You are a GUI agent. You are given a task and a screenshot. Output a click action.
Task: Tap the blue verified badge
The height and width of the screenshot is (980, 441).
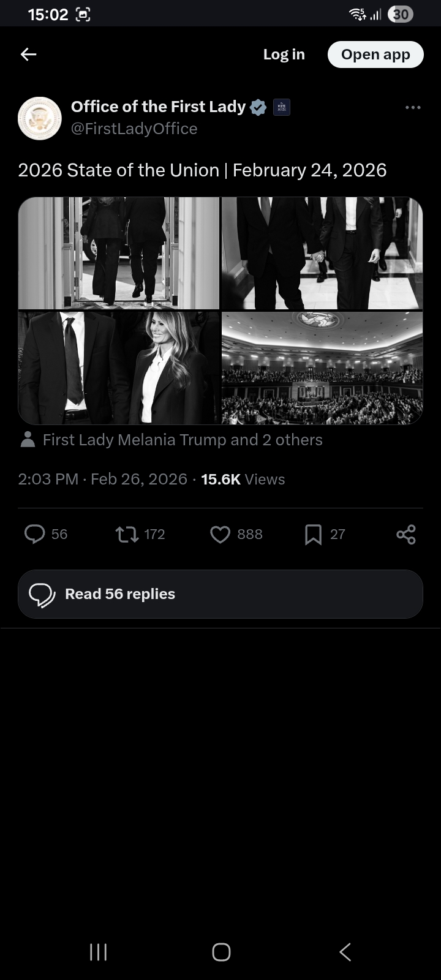tap(258, 107)
